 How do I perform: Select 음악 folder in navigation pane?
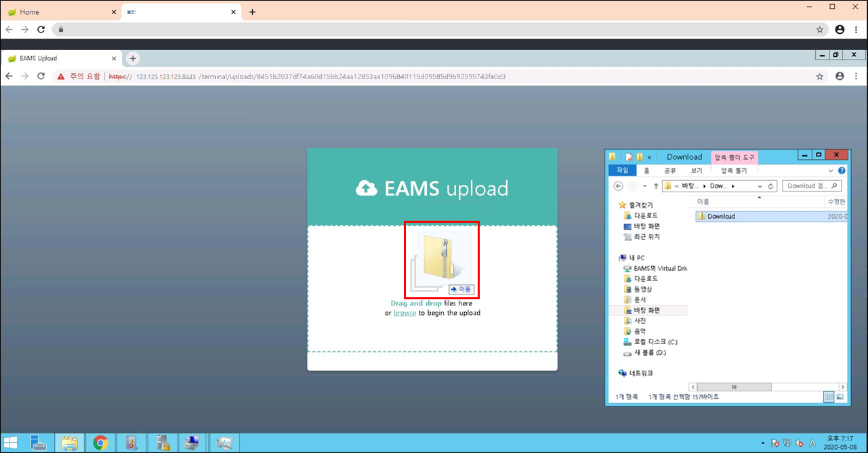pos(634,331)
